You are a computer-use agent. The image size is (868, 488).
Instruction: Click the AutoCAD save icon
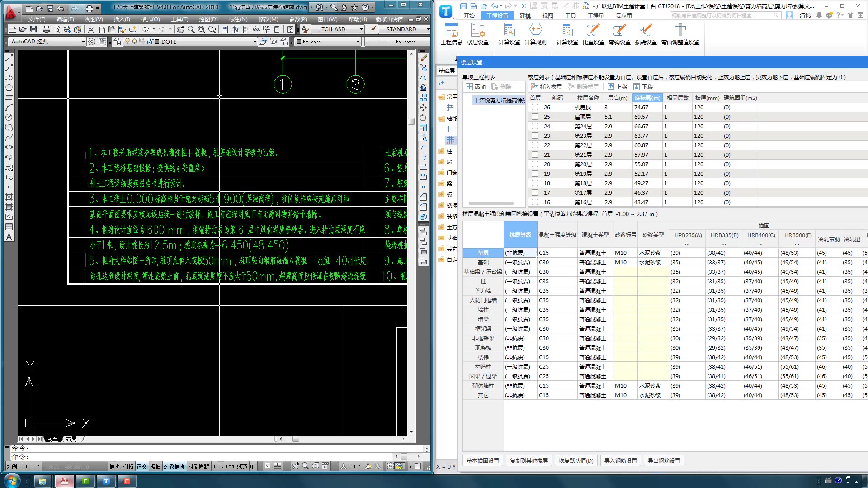click(x=33, y=29)
